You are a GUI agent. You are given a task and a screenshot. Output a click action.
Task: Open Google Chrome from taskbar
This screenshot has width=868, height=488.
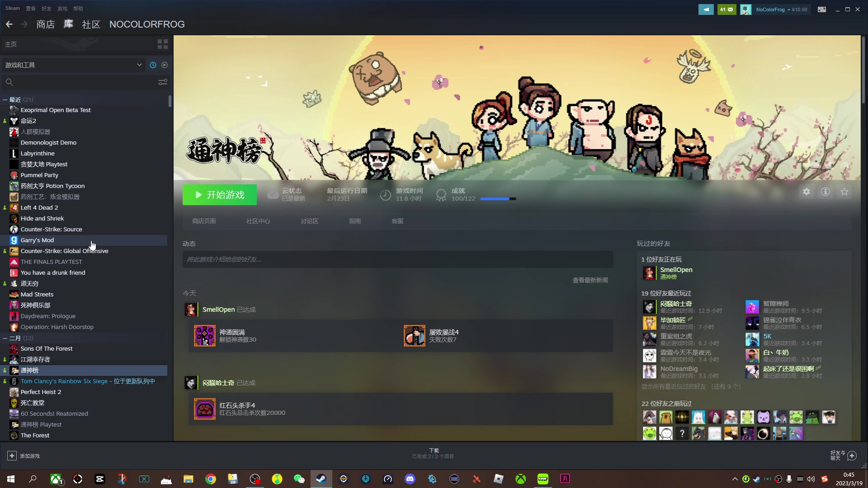pos(211,479)
